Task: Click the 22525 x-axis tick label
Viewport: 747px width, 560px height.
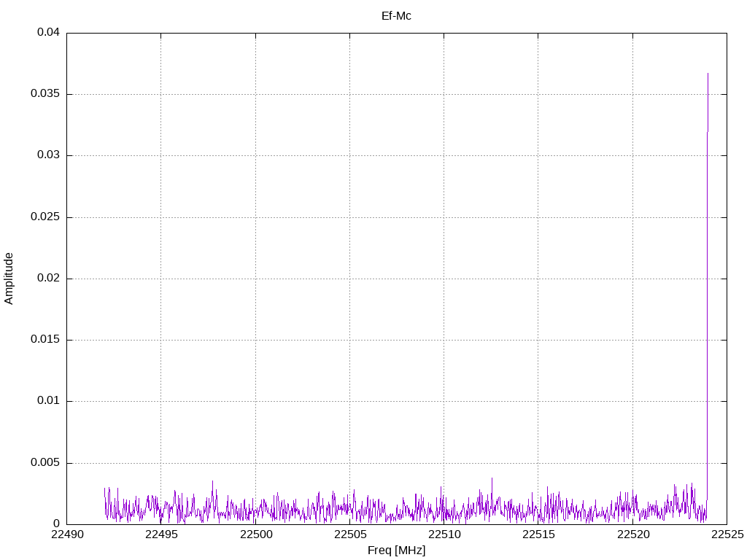Action: pyautogui.click(x=727, y=534)
